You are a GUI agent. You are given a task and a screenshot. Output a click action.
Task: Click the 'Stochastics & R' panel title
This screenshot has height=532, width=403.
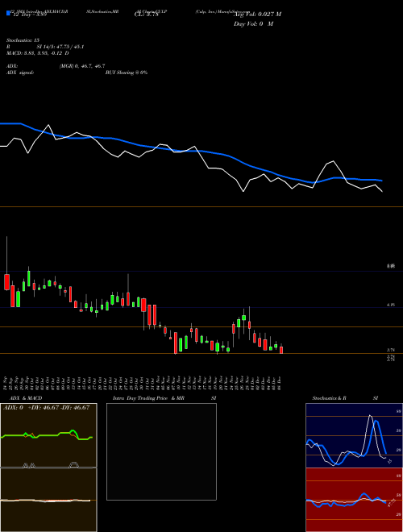(330, 398)
